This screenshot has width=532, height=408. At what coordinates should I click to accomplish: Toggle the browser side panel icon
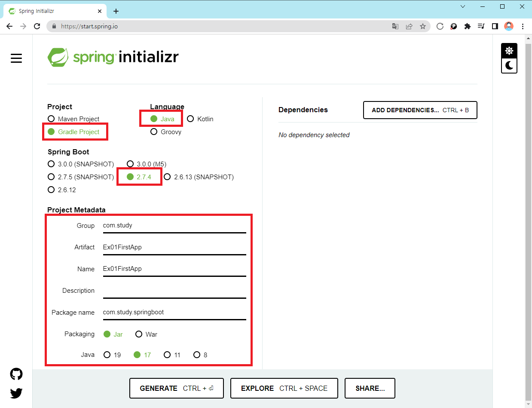click(x=495, y=26)
